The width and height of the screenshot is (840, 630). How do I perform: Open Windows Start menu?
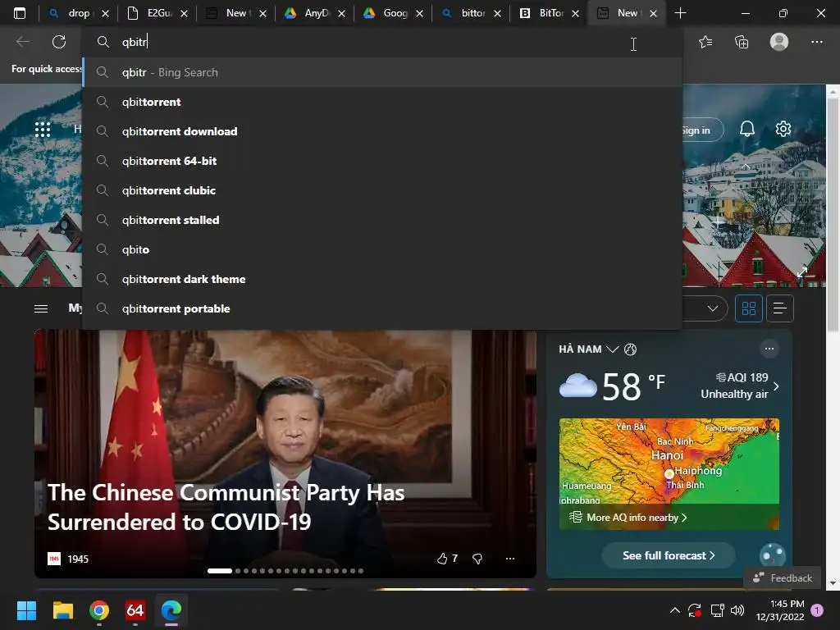pos(26,610)
